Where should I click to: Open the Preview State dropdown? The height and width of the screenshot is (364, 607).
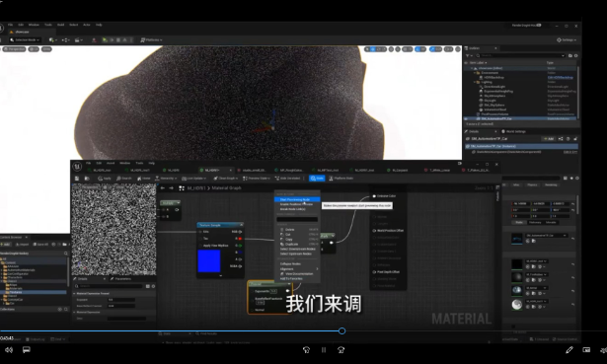click(x=256, y=179)
